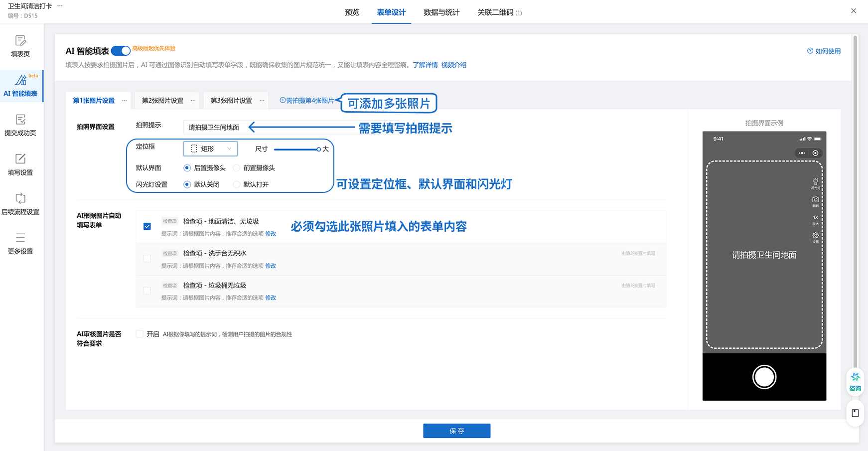Image resolution: width=868 pixels, height=451 pixels.
Task: Switch to the 数据与统计 tab
Action: [441, 12]
